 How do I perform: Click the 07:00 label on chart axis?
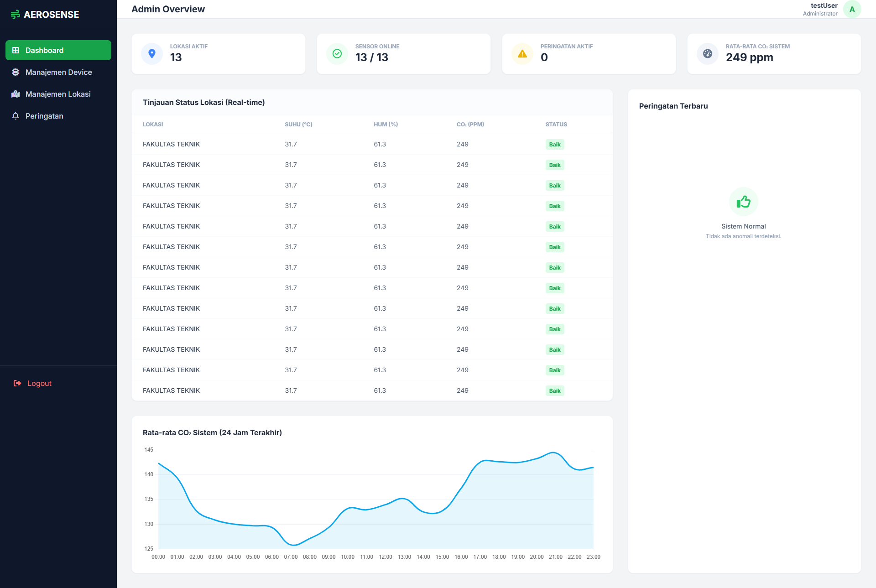[x=291, y=557]
